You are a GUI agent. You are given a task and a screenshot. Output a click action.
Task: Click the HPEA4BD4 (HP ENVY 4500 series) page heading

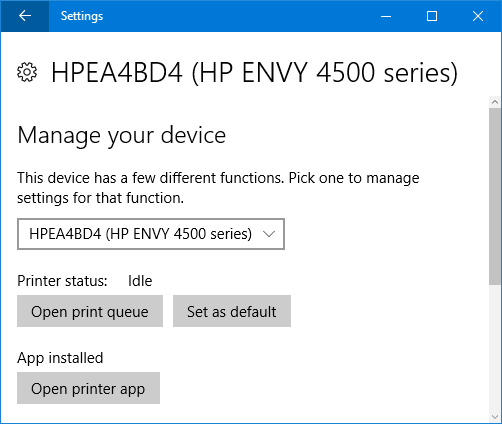(x=254, y=72)
